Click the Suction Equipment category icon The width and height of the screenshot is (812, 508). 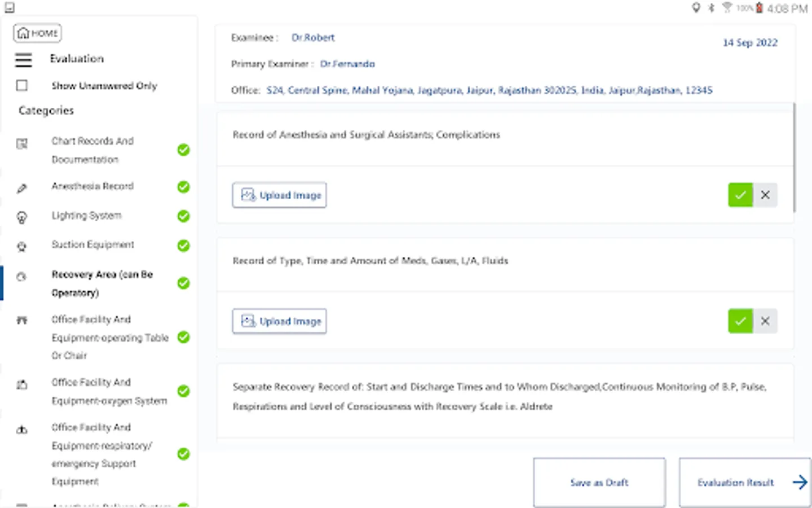[22, 247]
